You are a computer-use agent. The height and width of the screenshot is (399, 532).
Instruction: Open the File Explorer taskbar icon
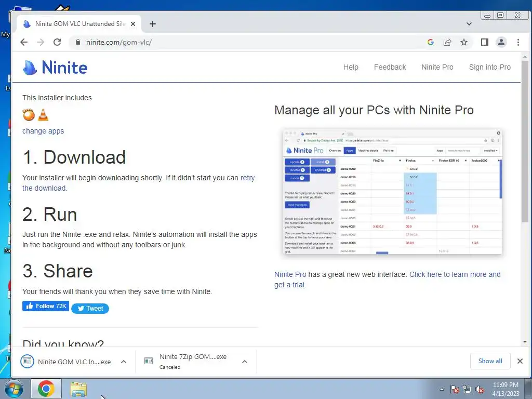(78, 389)
